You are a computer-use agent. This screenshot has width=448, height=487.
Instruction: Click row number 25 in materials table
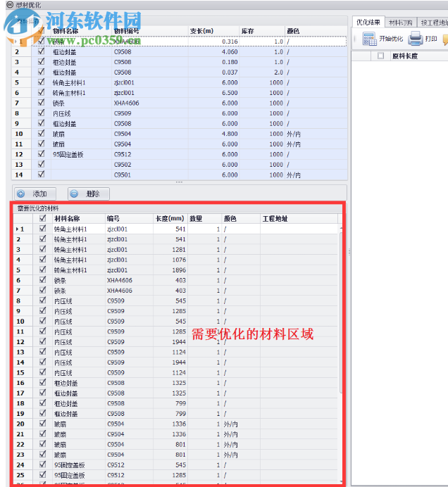pyautogui.click(x=23, y=475)
